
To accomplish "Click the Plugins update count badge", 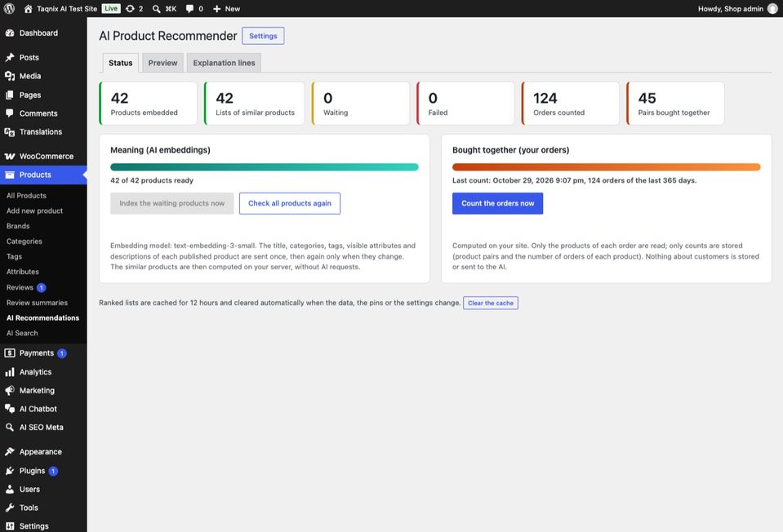I will point(53,471).
